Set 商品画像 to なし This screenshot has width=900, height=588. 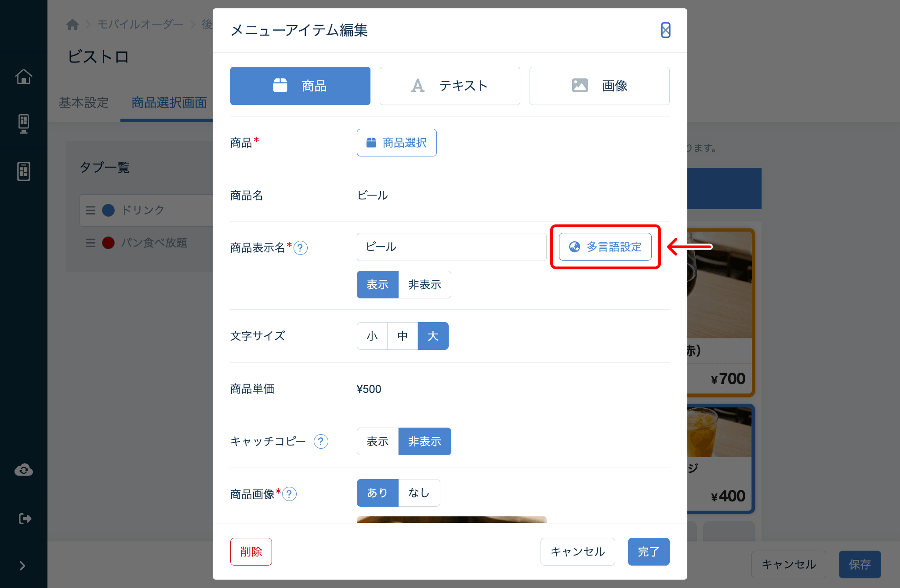(419, 493)
